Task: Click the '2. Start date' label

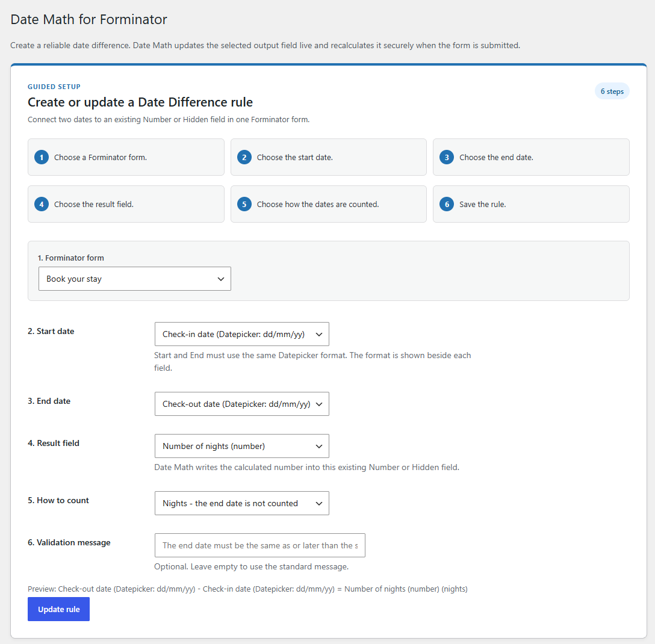Action: pos(51,331)
